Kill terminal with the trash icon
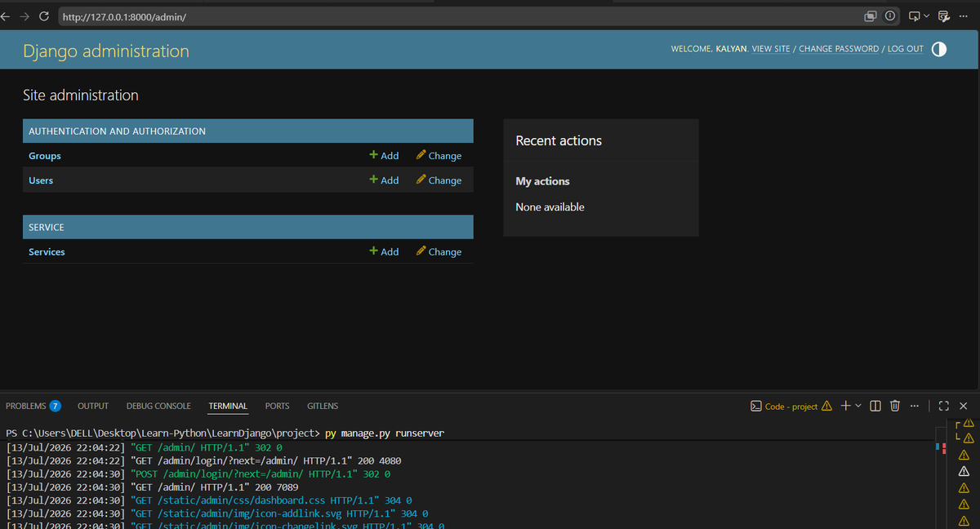The height and width of the screenshot is (529, 980). point(894,406)
